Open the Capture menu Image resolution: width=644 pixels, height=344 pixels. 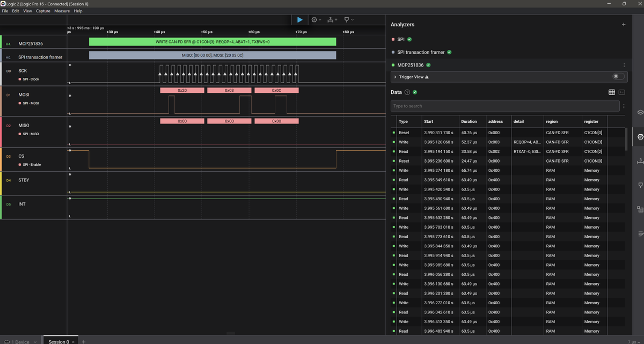(x=43, y=10)
